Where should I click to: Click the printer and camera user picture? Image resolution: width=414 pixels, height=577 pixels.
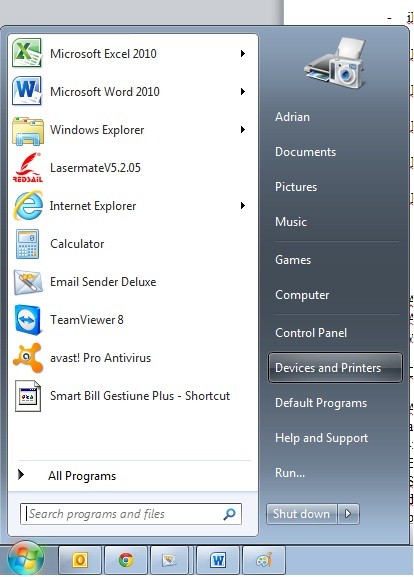335,63
